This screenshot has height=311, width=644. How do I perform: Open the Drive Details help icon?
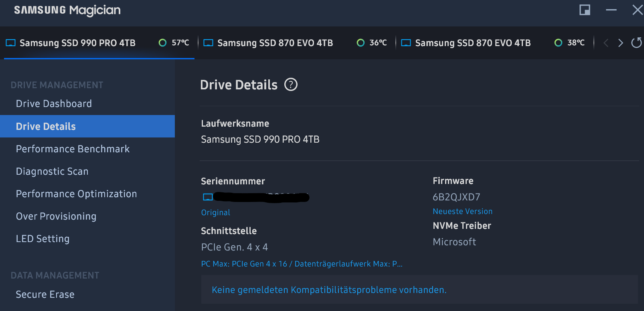pos(291,85)
